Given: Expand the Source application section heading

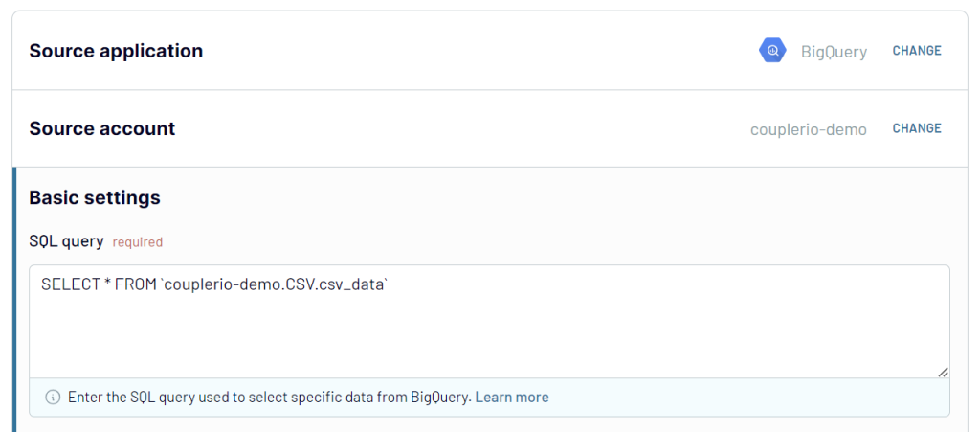Looking at the screenshot, I should click(116, 51).
